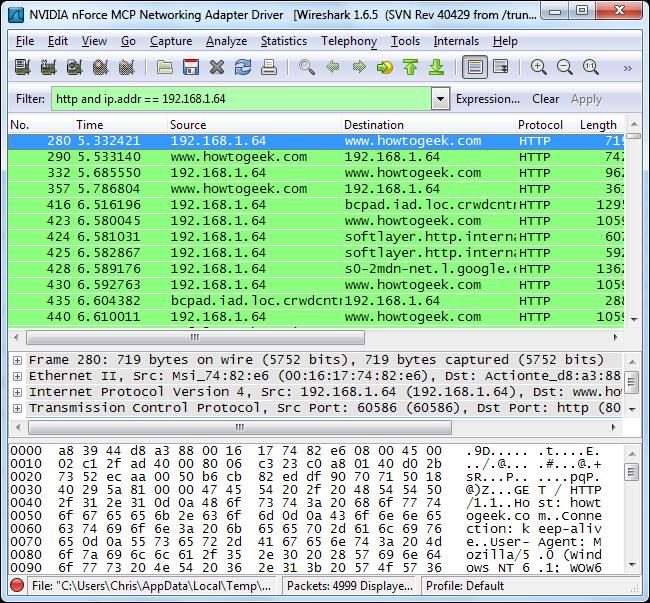
Task: Sort by Protocol column header
Action: point(546,125)
